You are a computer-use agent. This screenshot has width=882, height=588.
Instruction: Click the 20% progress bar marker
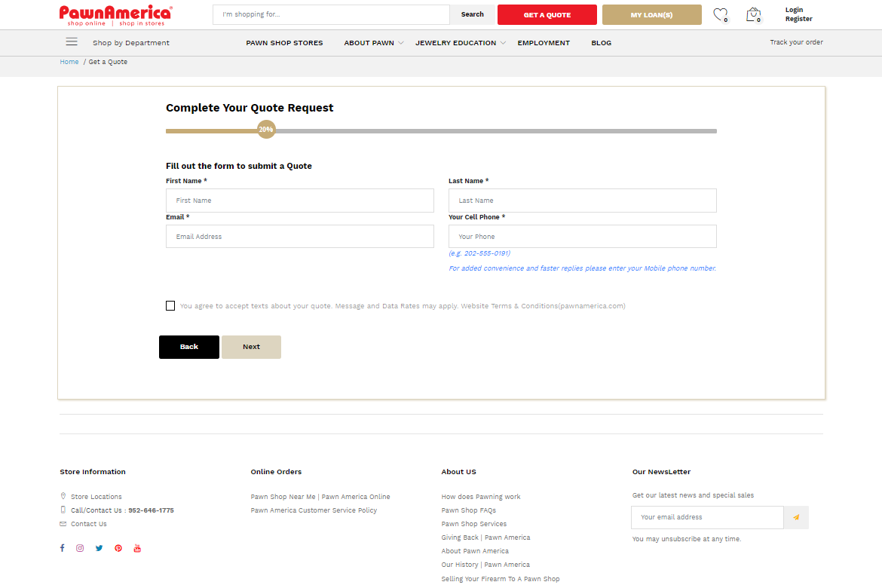tap(266, 130)
